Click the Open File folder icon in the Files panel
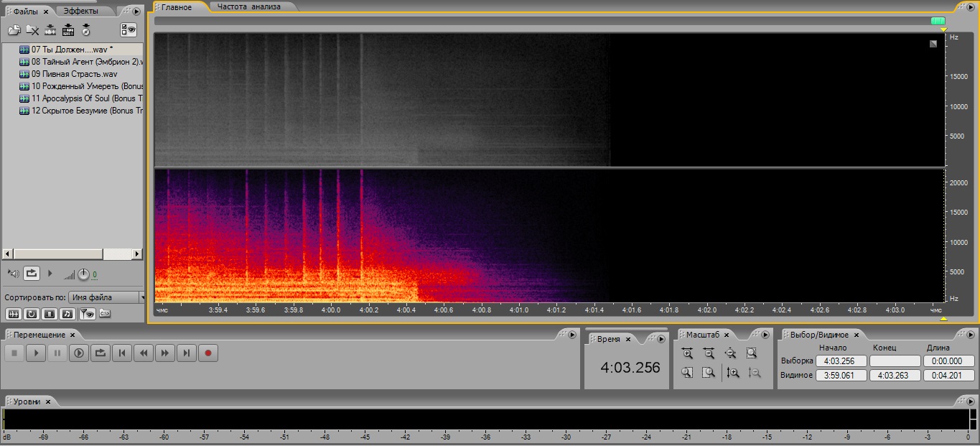Viewport: 980px width, 446px height. click(x=14, y=30)
